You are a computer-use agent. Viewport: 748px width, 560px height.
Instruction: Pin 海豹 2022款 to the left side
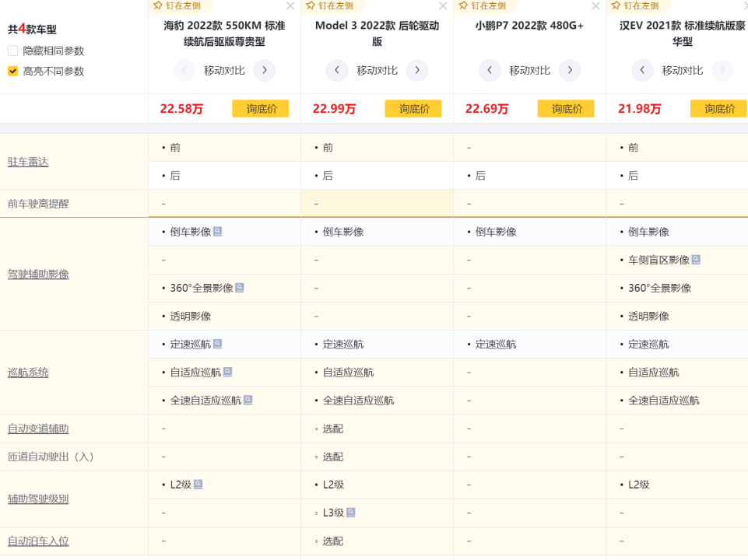[177, 5]
